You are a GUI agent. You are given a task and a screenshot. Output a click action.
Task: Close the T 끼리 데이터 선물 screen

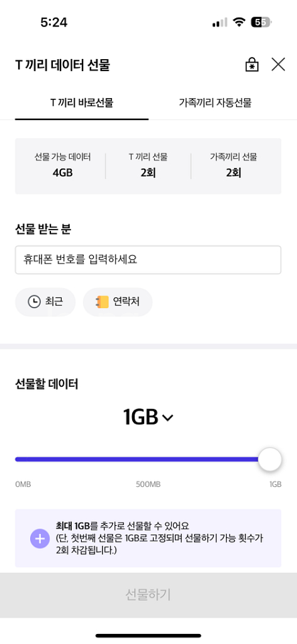[278, 65]
